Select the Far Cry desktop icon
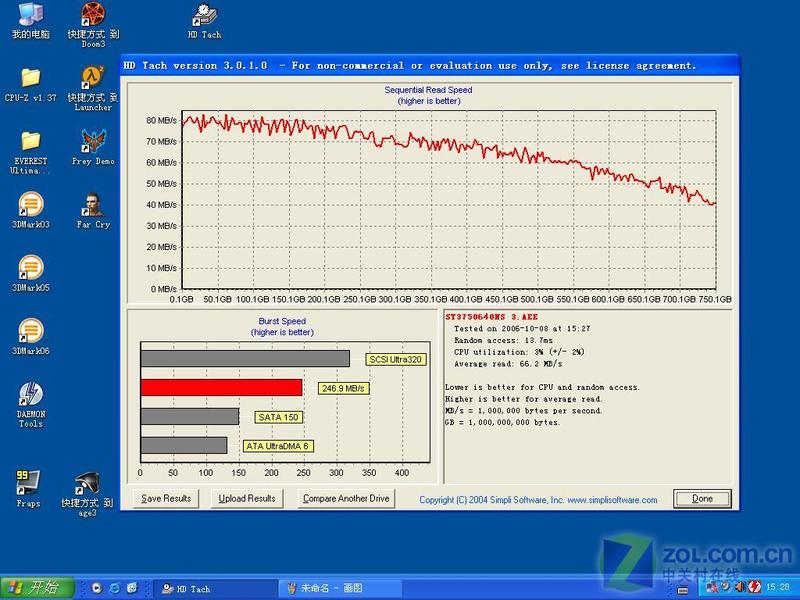This screenshot has width=800, height=600. (x=93, y=210)
